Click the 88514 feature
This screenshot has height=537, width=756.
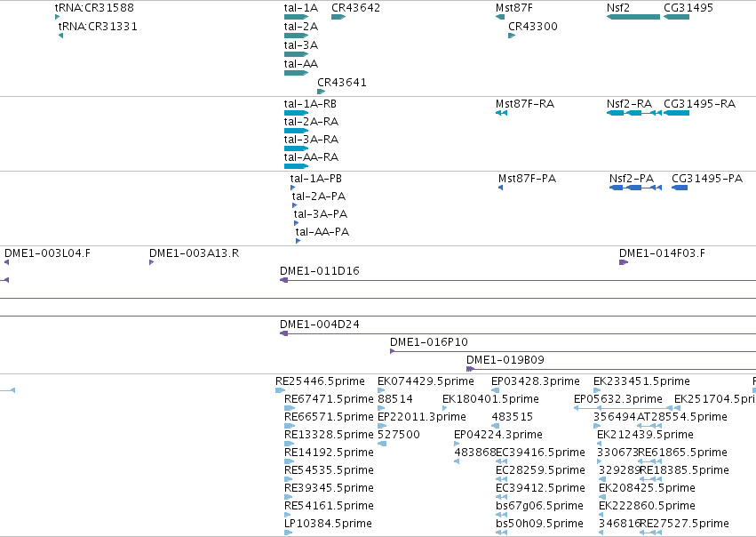pos(381,408)
